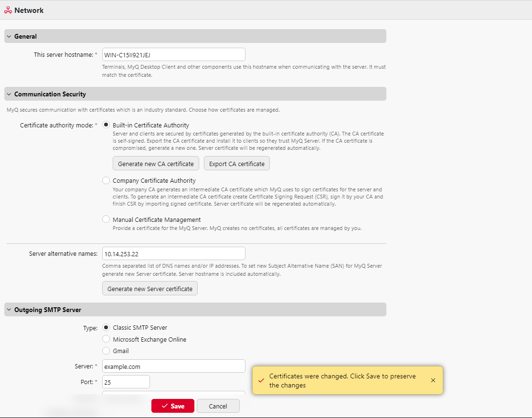Click the SMTP Port field showing 25
The width and height of the screenshot is (532, 418).
coord(126,382)
